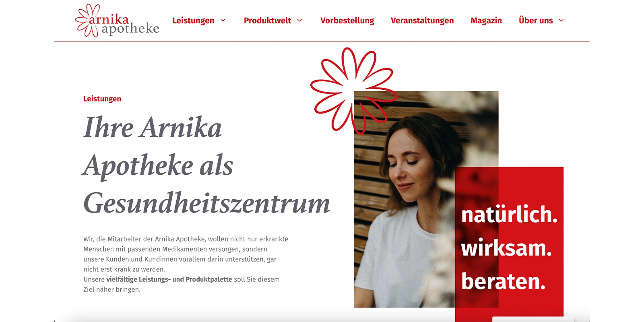Go to the Vorbestellung page
This screenshot has width=644, height=322.
tap(347, 21)
